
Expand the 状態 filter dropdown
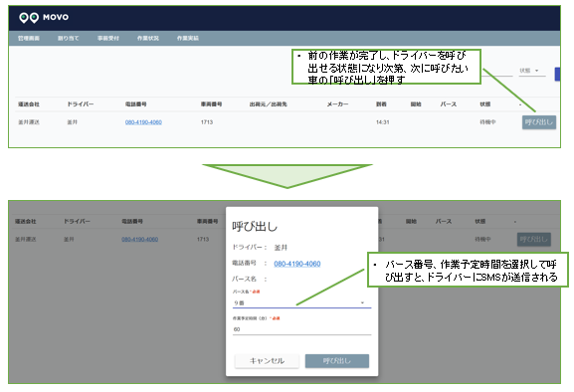pyautogui.click(x=531, y=71)
